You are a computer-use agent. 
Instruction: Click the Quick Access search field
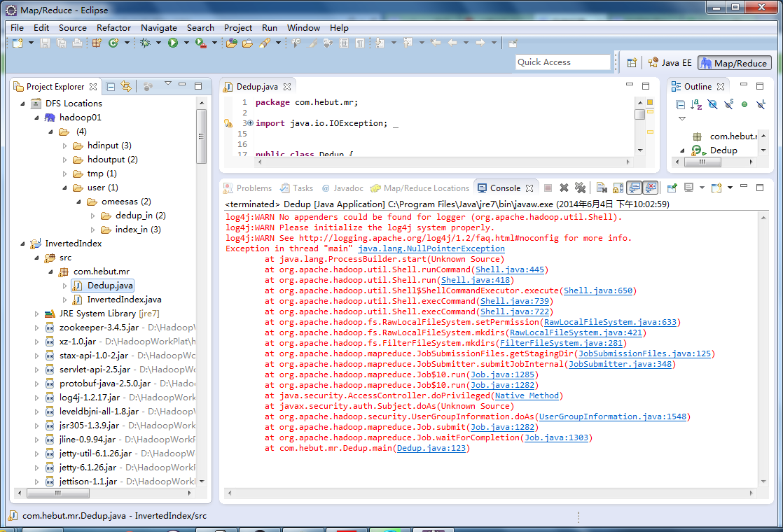tap(563, 62)
